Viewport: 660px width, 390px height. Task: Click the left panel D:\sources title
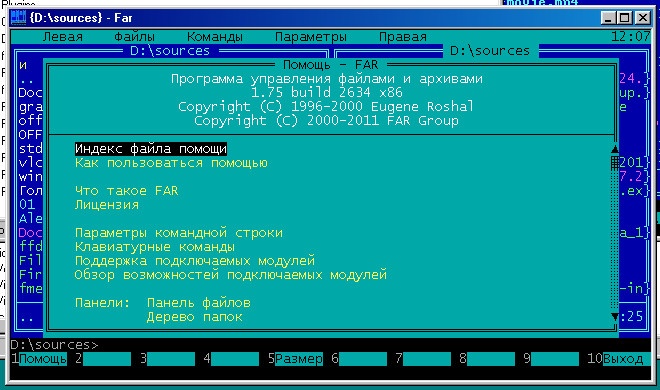pyautogui.click(x=170, y=51)
